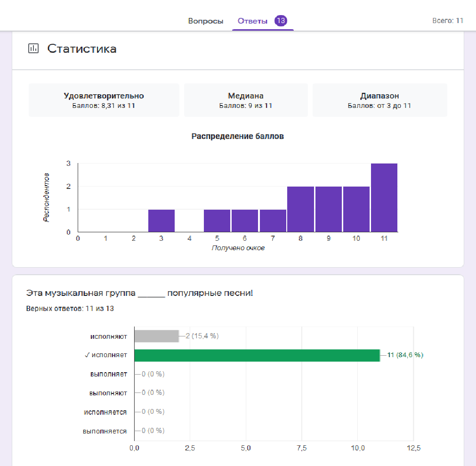This screenshot has height=466, width=476.
Task: Click the histogram bar for score 3
Action: 161,221
